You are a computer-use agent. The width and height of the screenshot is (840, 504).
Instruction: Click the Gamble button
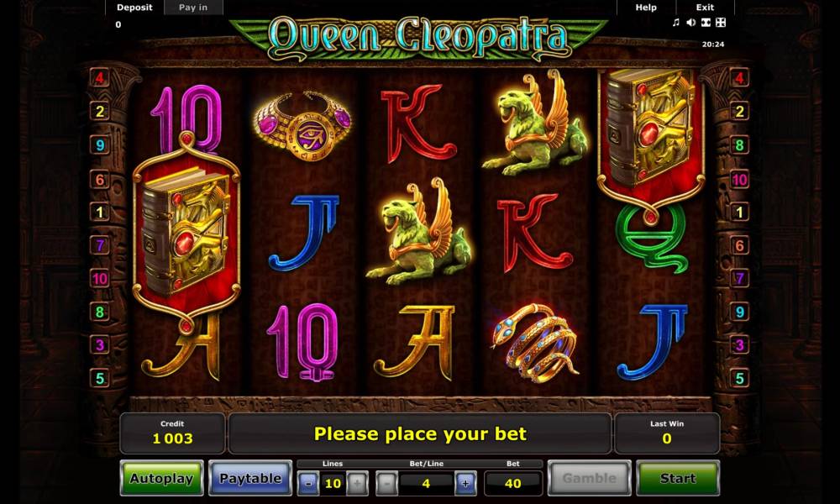(x=590, y=478)
